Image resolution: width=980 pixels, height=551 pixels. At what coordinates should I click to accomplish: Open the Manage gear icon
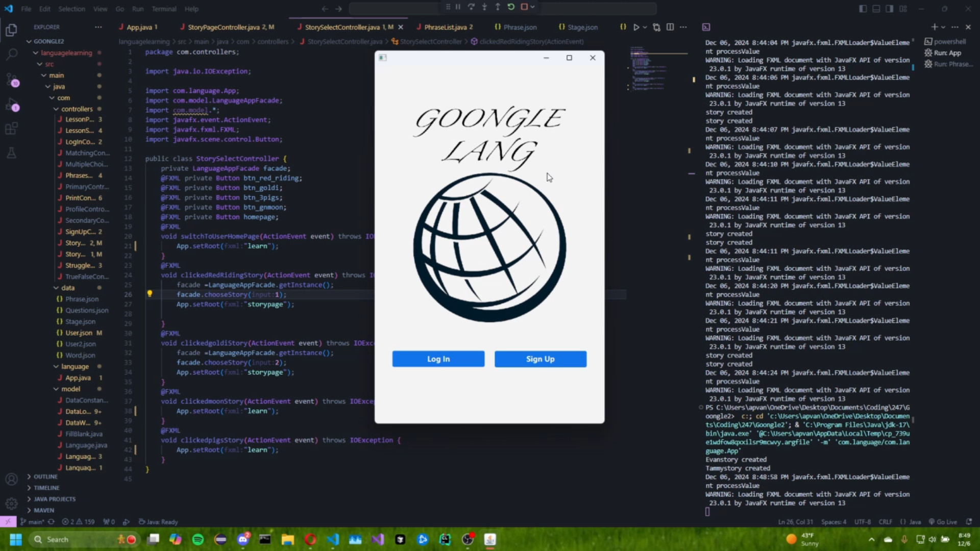11,504
